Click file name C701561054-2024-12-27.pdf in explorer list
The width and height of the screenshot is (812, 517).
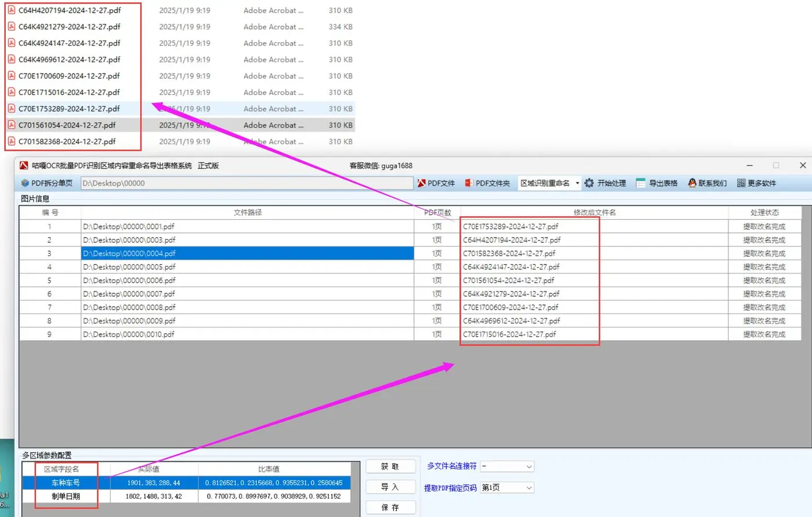[x=67, y=125]
